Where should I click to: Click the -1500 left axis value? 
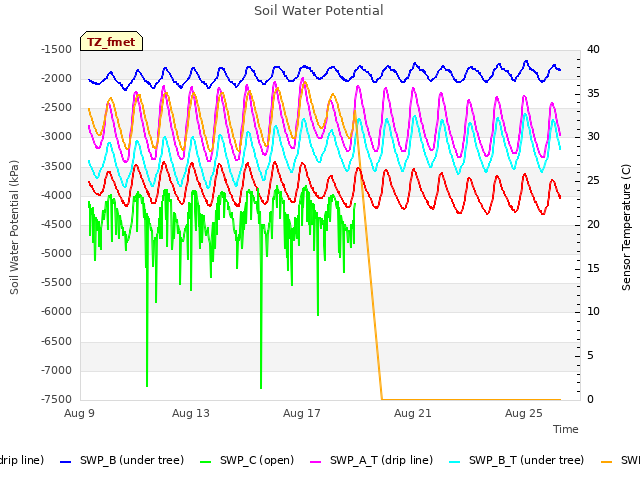pyautogui.click(x=56, y=49)
